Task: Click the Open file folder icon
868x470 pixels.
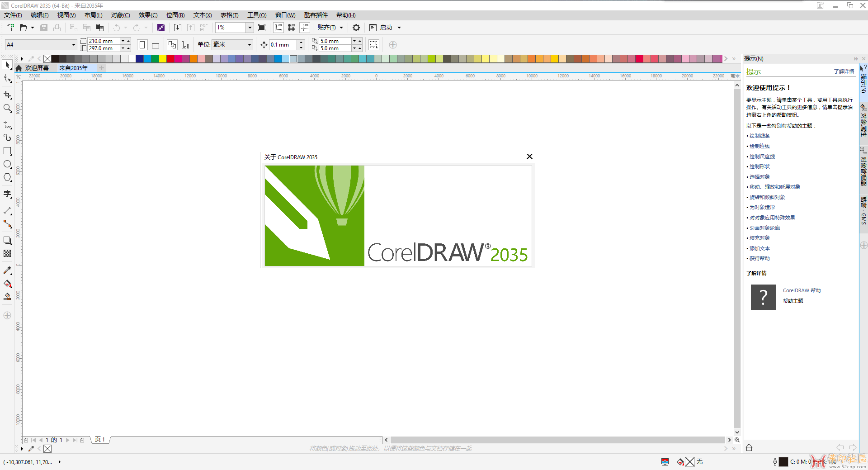Action: (23, 28)
